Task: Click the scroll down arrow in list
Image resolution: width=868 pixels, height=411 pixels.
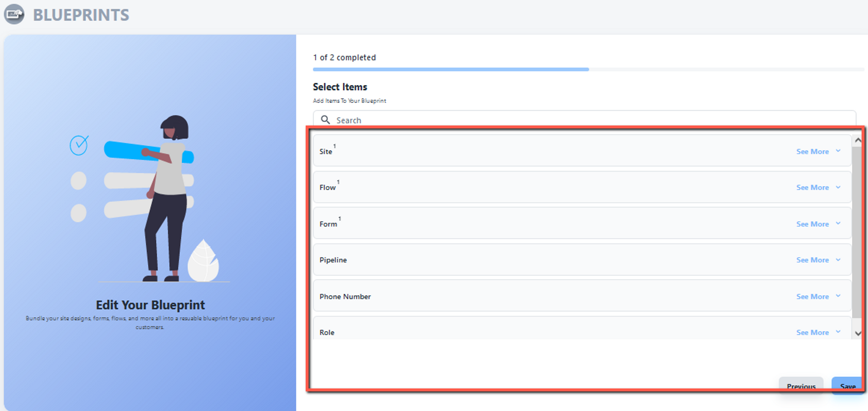Action: (x=858, y=333)
